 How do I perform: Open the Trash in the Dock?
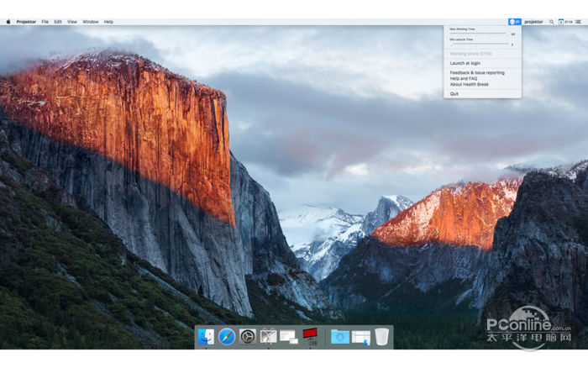click(381, 336)
